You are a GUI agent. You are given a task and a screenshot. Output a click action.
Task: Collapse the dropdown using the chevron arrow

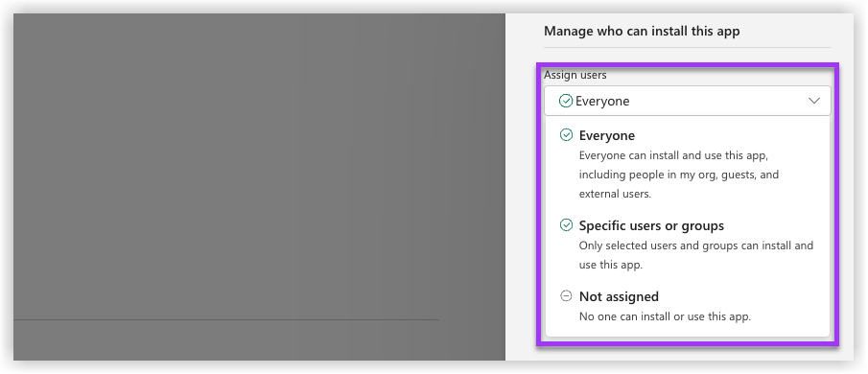point(813,101)
